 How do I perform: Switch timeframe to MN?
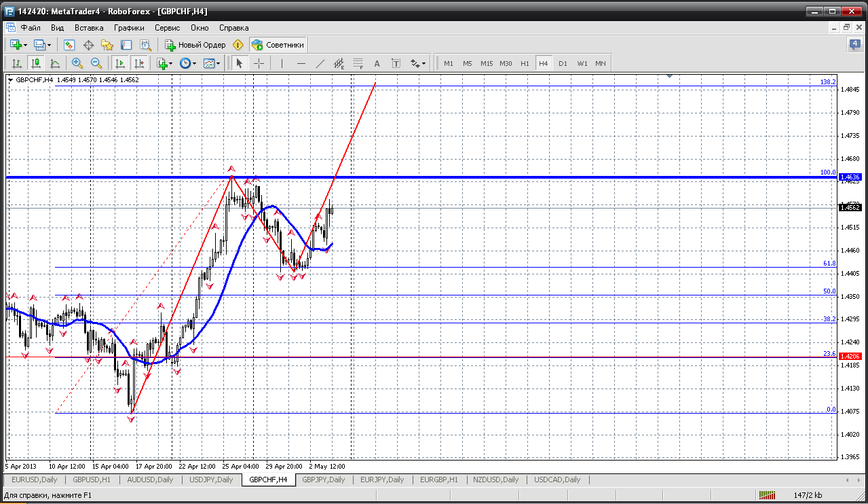601,63
